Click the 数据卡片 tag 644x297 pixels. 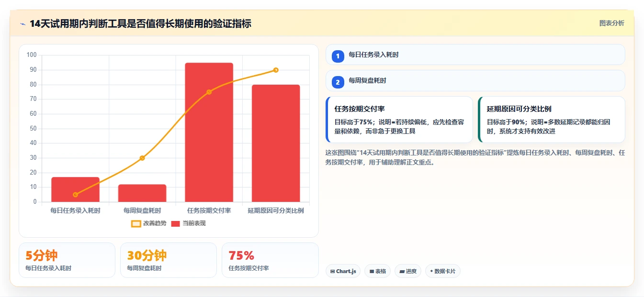[443, 271]
